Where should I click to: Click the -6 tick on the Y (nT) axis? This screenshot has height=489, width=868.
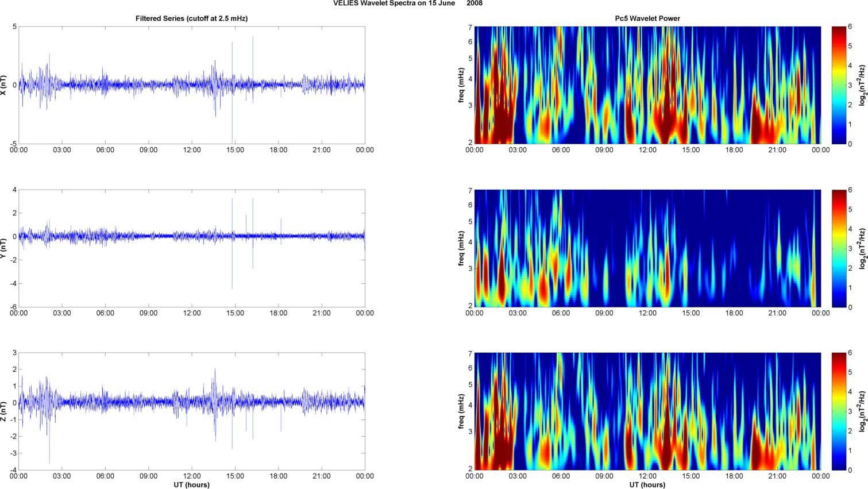pyautogui.click(x=13, y=307)
